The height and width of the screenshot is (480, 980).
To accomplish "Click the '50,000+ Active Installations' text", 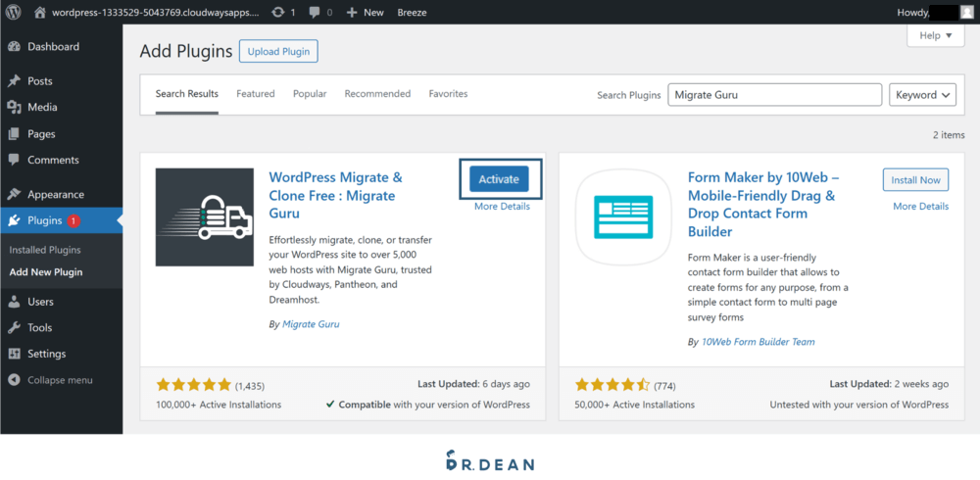I will point(634,405).
